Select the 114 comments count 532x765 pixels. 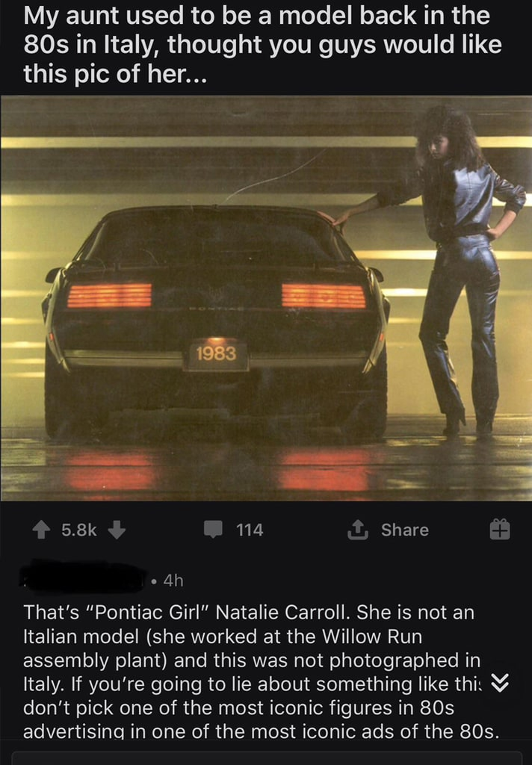pos(250,530)
